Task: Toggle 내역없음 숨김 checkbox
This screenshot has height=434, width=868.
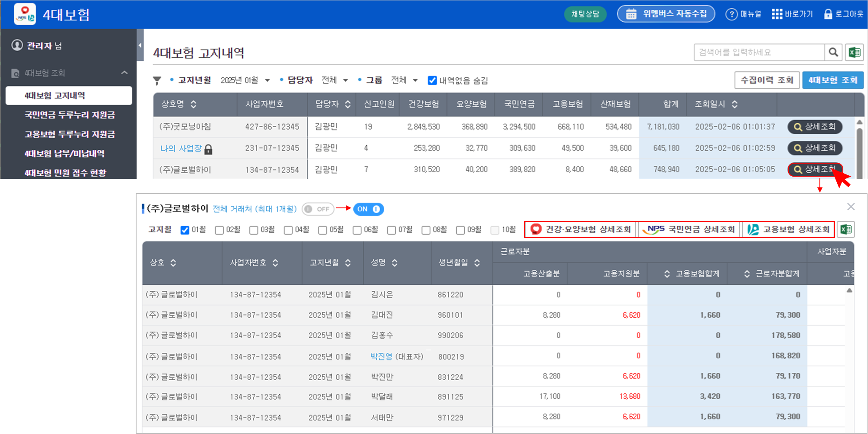Action: pos(432,80)
